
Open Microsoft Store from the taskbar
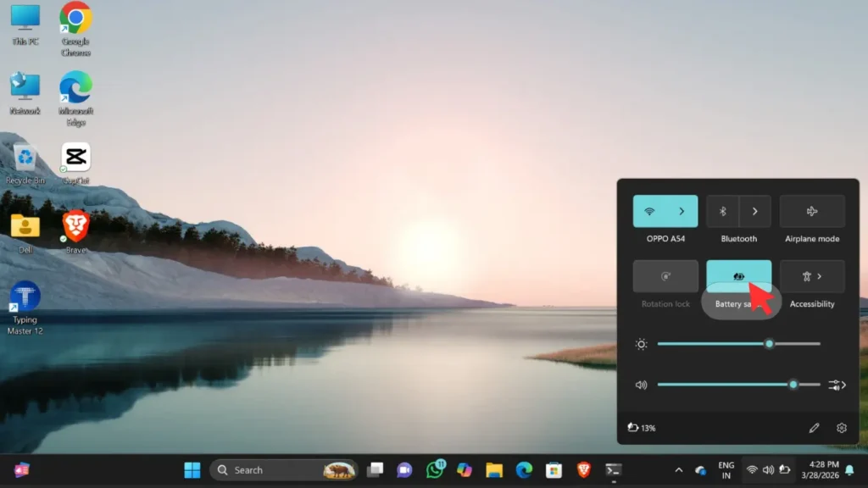point(554,469)
